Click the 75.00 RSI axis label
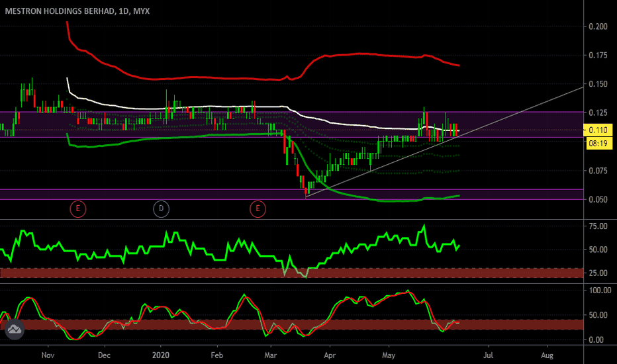Viewport: 617px width, 364px height. point(598,226)
